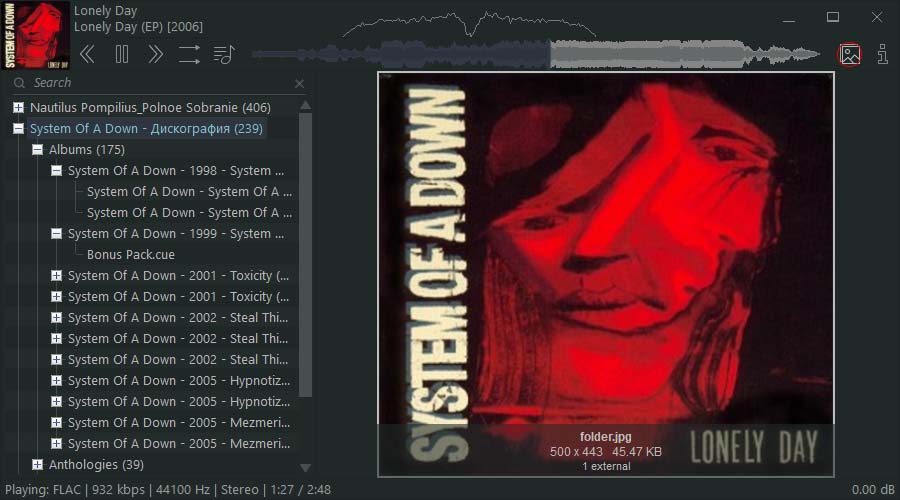Screen dimensions: 900x500
Task: Collapse the 1998 System Of A Down album
Action: tap(56, 170)
